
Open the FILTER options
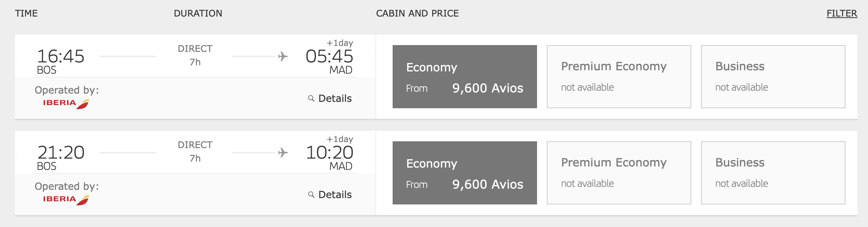(x=842, y=13)
